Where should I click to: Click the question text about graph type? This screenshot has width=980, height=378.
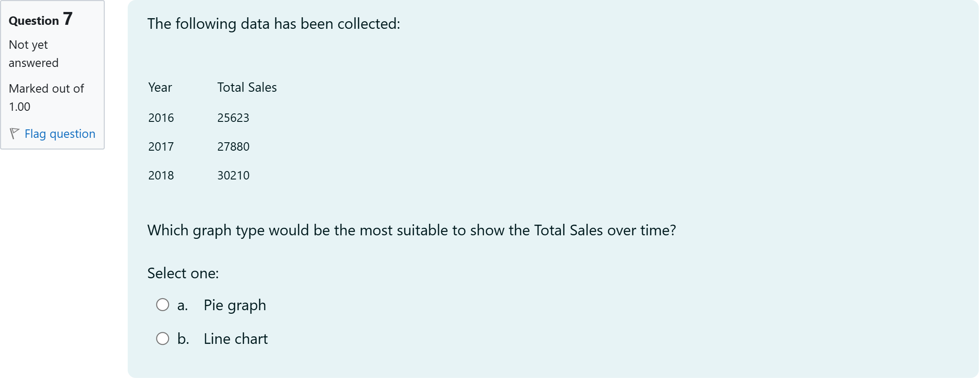[412, 230]
